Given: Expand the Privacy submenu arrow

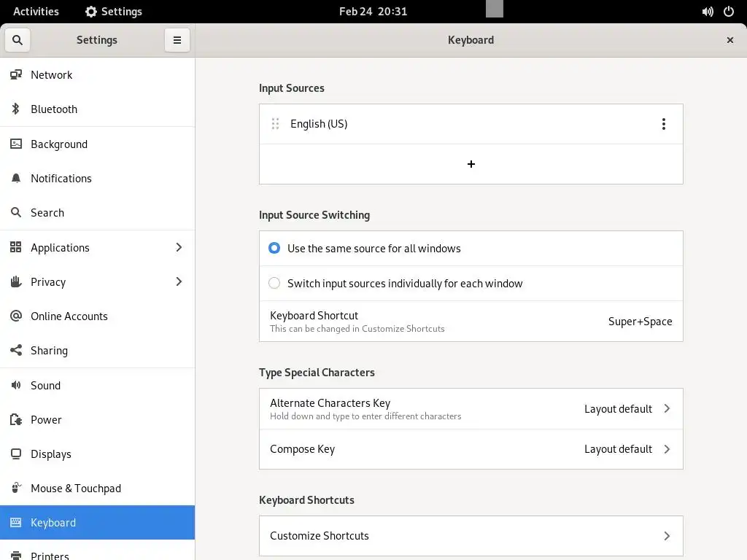Looking at the screenshot, I should (179, 282).
